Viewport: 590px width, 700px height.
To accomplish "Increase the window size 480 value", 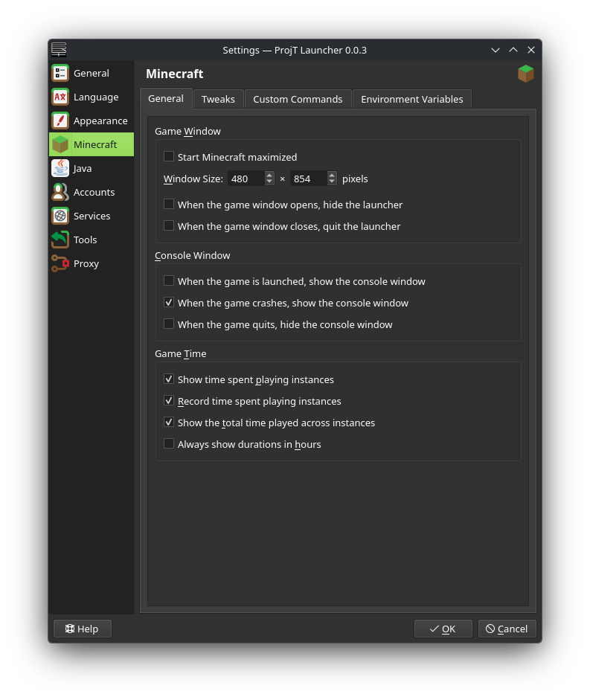I will pyautogui.click(x=269, y=175).
